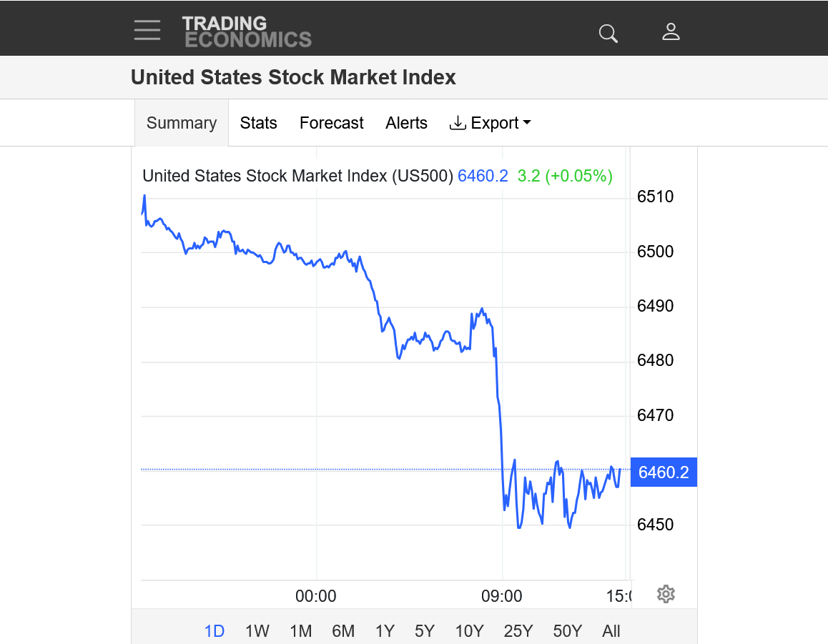This screenshot has width=828, height=644.
Task: Switch to the Summary tab
Action: 182,123
